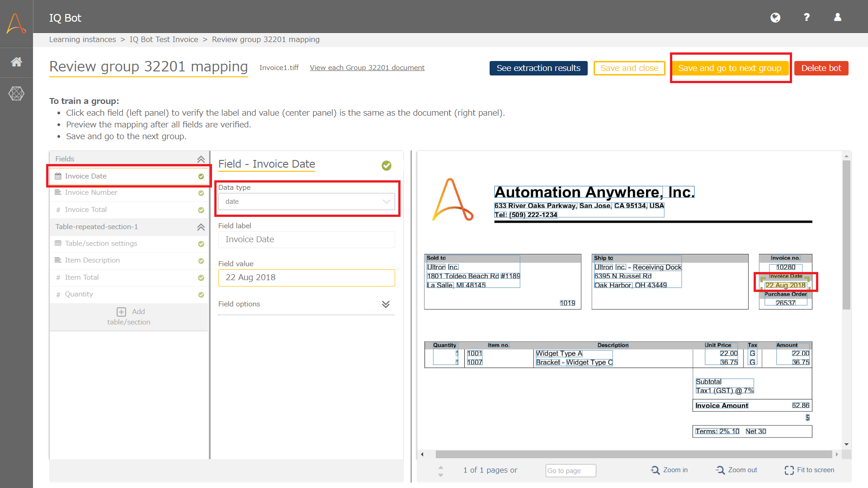This screenshot has height=488, width=868.
Task: Open View each Group 32201 document link
Action: pos(367,68)
